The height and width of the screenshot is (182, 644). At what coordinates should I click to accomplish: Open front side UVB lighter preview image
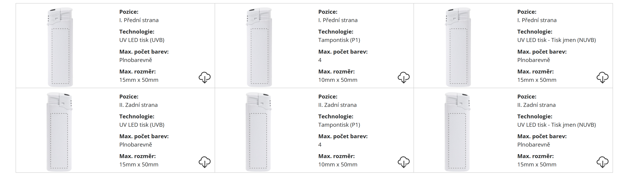[x=60, y=47]
